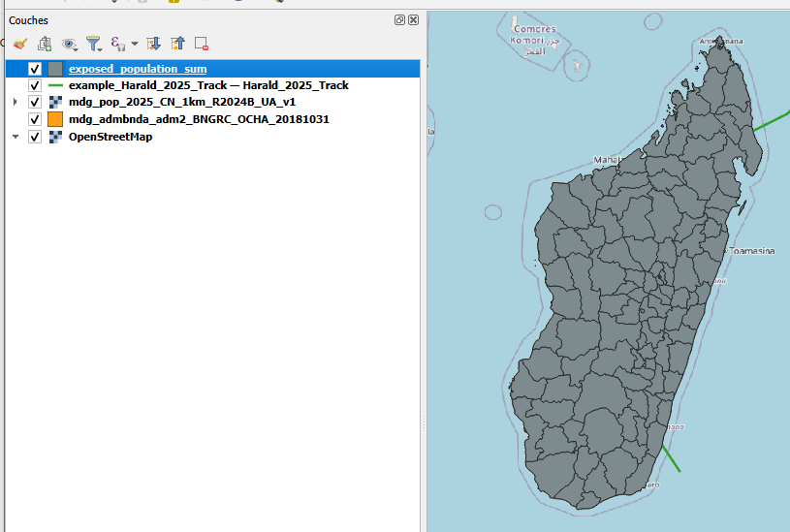Uncheck the example_Harald_2025_Track layer
790x532 pixels.
click(x=35, y=85)
